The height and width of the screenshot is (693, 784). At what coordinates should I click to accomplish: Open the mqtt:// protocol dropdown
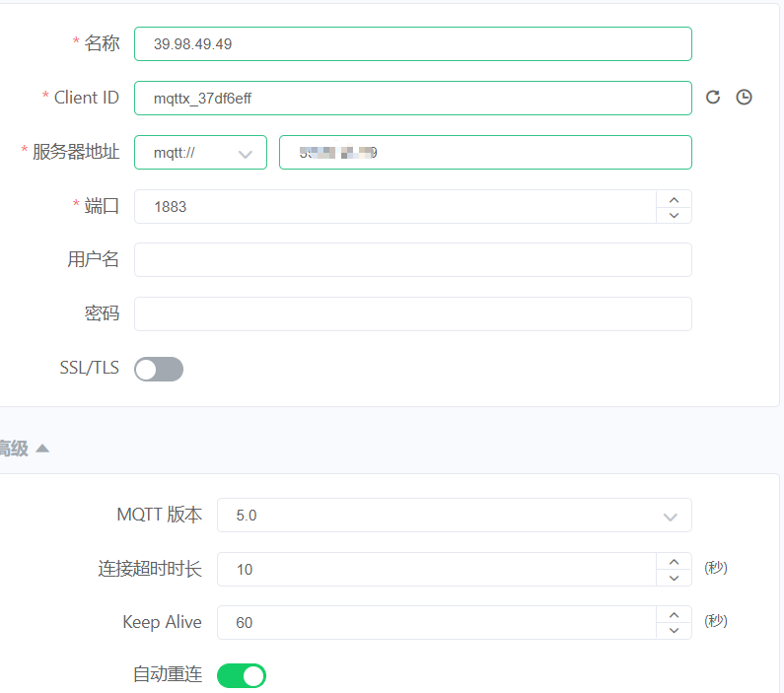200,153
